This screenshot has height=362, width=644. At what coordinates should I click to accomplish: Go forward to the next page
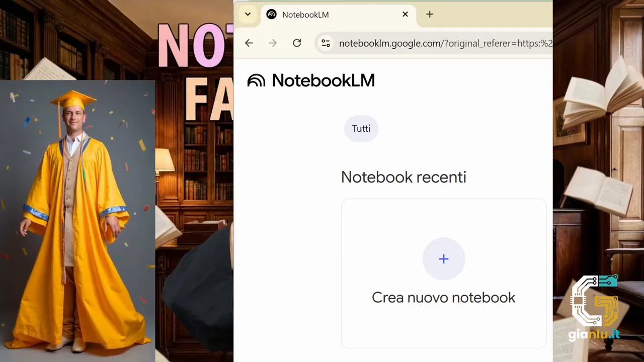[x=273, y=43]
